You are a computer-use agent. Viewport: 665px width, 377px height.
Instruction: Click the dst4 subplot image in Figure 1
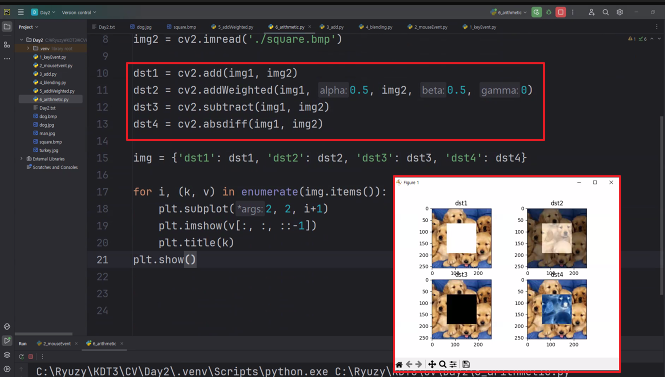557,309
